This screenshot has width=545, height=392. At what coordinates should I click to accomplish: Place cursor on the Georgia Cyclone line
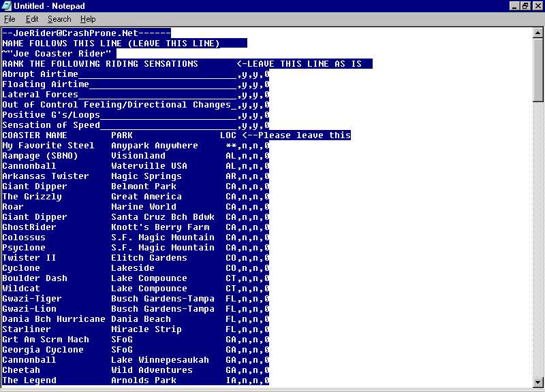(43, 350)
